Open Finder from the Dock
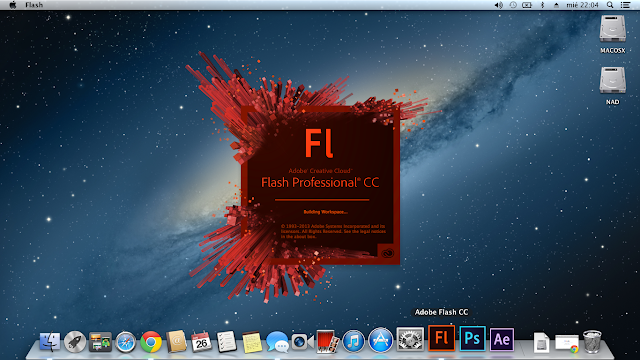This screenshot has height=360, width=640. (50, 341)
